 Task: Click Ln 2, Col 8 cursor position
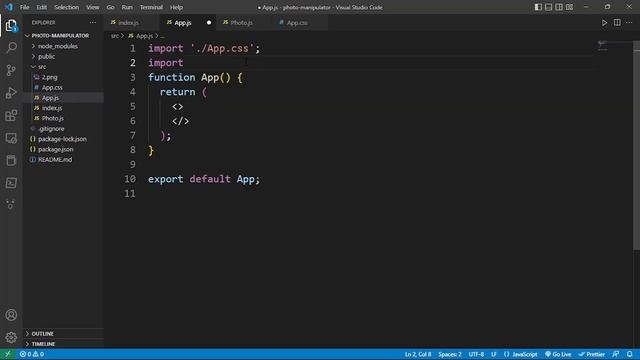tap(418, 354)
